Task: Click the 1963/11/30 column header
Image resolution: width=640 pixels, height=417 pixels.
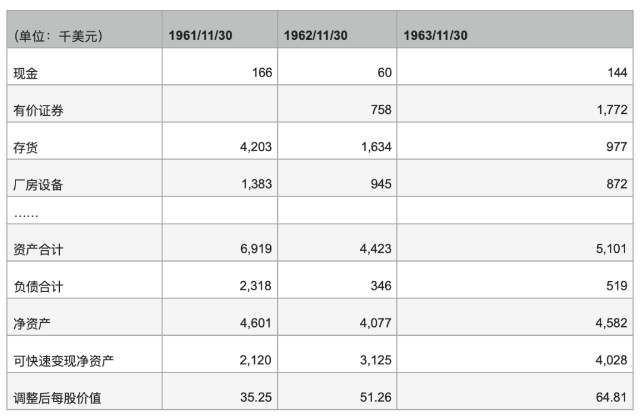Action: [x=435, y=36]
